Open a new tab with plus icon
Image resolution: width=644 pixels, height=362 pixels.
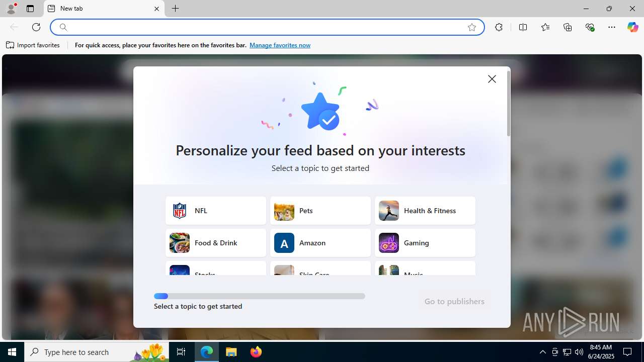point(175,9)
